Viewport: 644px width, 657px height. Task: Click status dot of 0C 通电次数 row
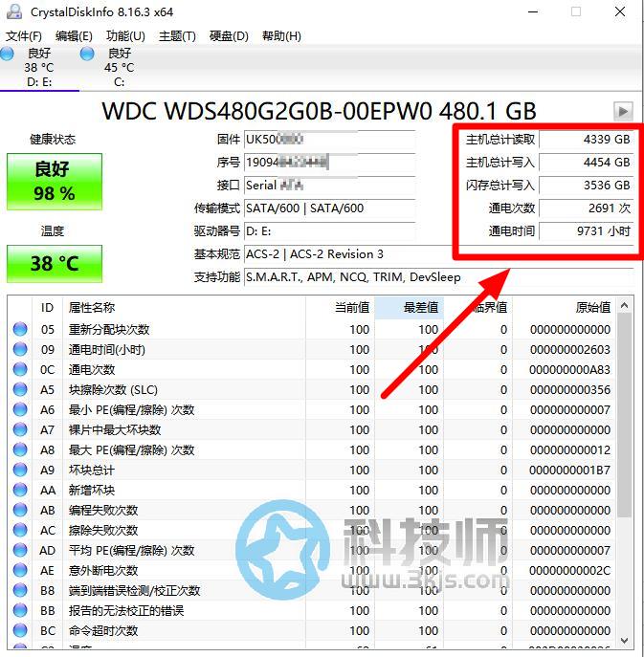tap(20, 369)
